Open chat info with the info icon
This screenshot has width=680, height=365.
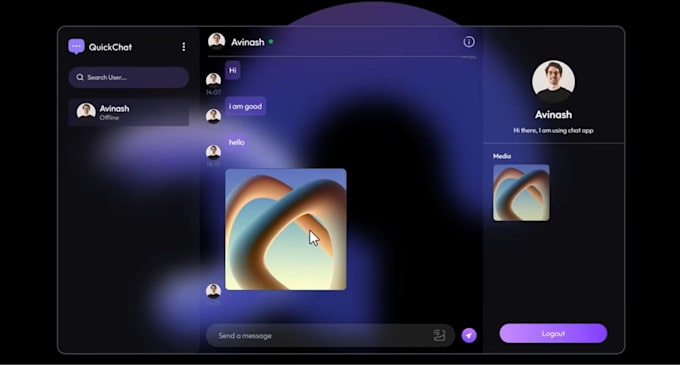click(x=469, y=42)
